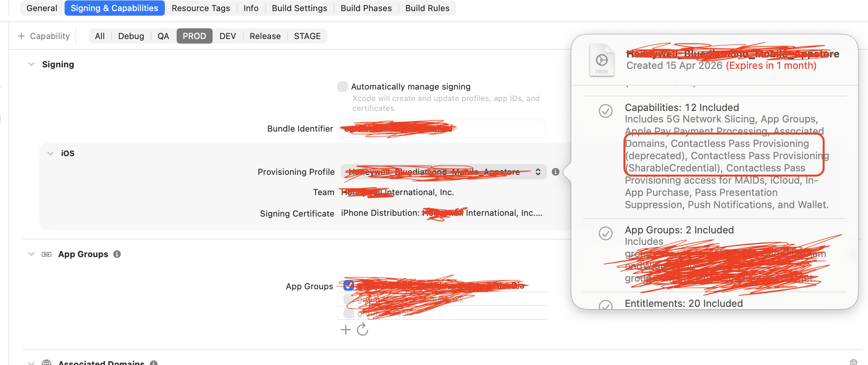The width and height of the screenshot is (868, 365).
Task: Click the App Groups checkmark circle in popover
Action: pos(605,233)
